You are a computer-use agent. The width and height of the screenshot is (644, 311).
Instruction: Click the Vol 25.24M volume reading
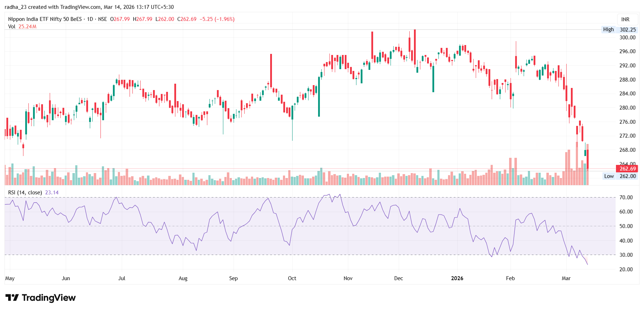point(22,27)
